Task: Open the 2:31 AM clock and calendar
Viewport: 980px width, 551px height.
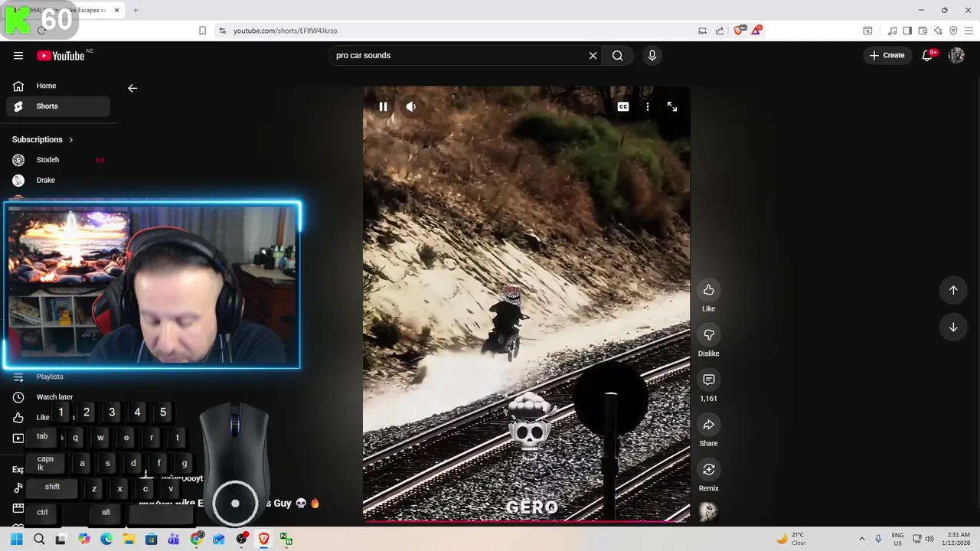Action: tap(958, 540)
